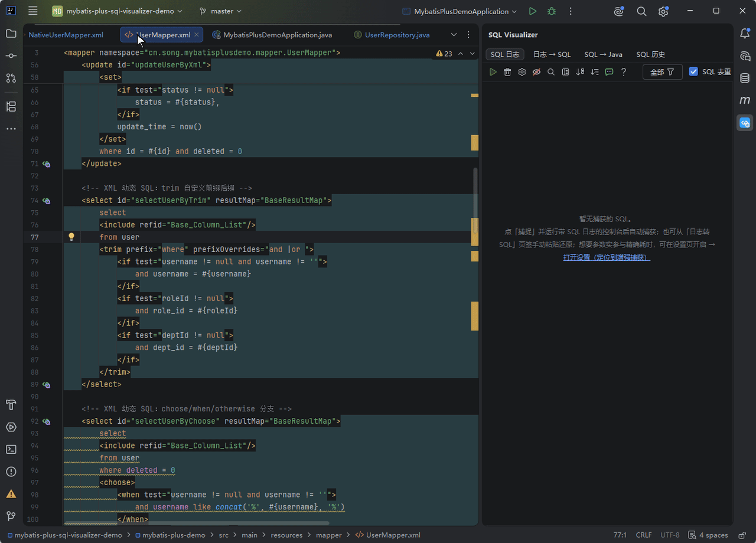
Task: Open the More tool windows ellipsis
Action: 11,129
